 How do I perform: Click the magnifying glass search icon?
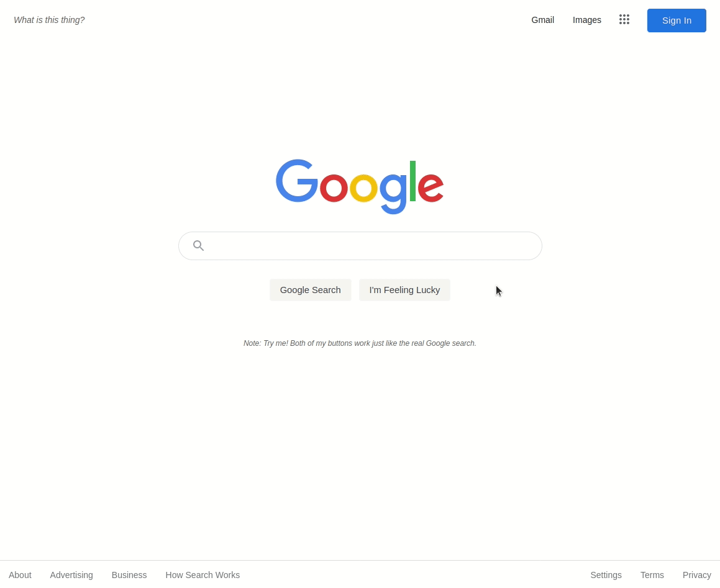coord(198,246)
